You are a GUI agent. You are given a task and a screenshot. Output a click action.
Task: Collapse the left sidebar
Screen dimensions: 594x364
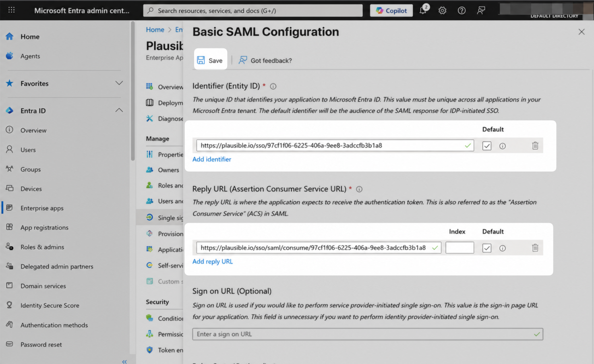(x=124, y=361)
